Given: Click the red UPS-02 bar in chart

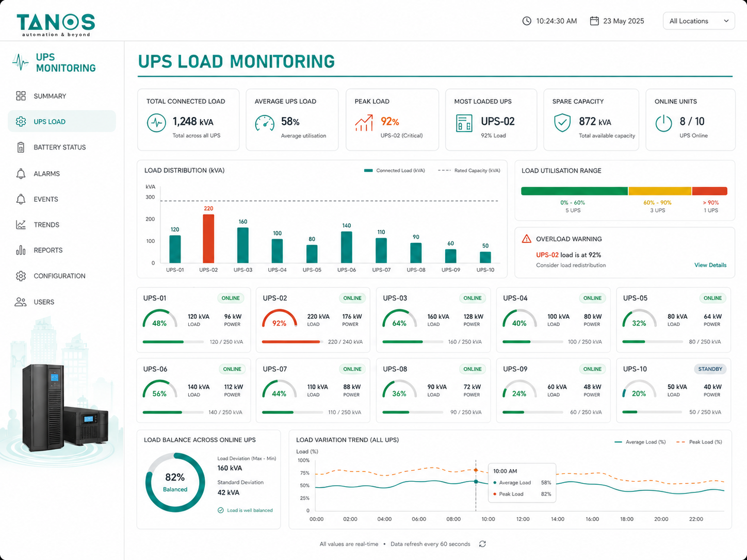Looking at the screenshot, I should (208, 239).
